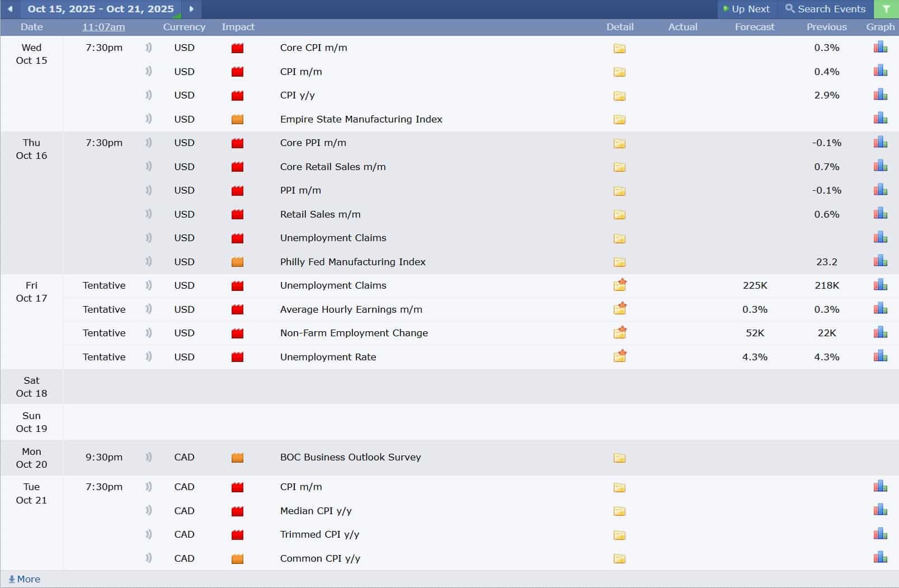Open graph for Core CPI m/m
This screenshot has height=588, width=899.
[x=880, y=48]
